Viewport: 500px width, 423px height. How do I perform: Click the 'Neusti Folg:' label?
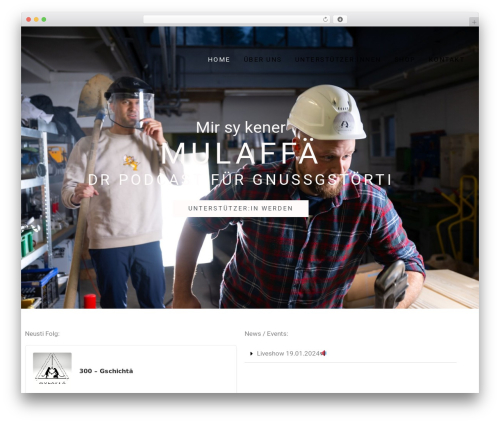point(42,334)
